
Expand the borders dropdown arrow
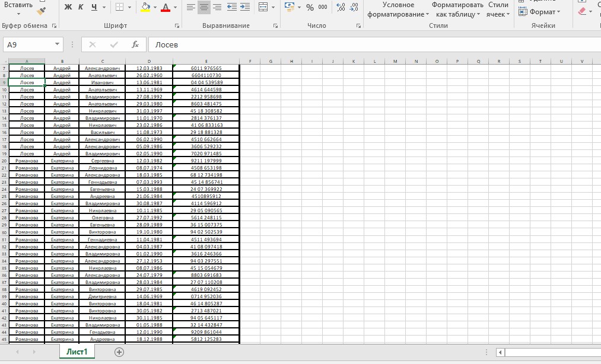129,7
